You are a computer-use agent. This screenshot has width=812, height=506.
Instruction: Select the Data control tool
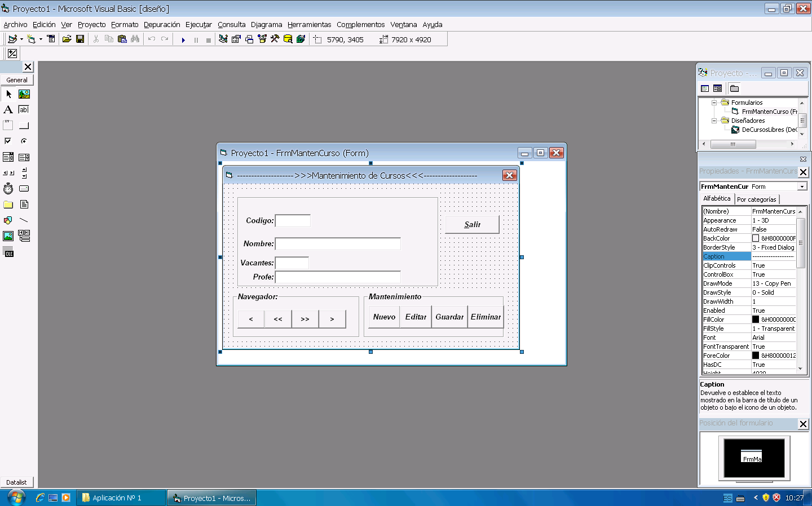(x=24, y=236)
